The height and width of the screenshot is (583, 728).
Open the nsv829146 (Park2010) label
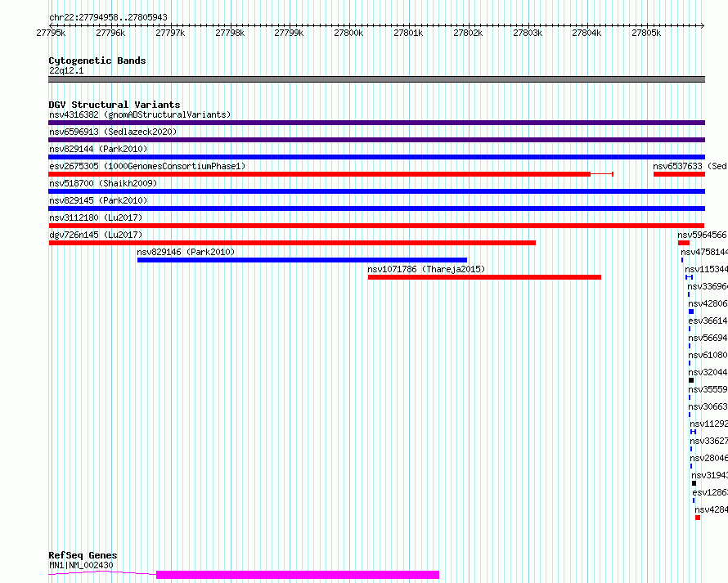point(186,252)
